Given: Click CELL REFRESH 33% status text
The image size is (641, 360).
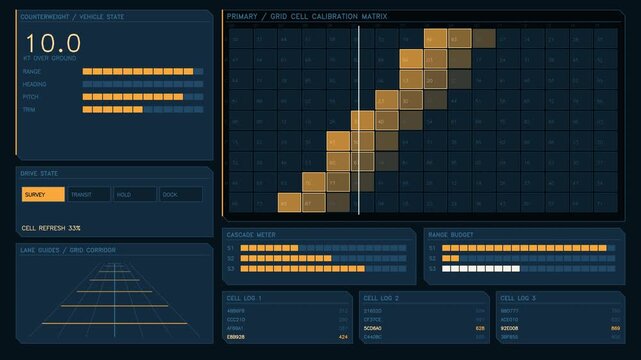Looking at the screenshot, I should 51,228.
